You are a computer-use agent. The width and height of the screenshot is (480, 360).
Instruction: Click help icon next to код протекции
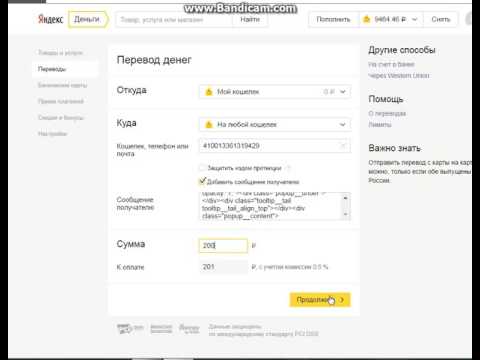pos(289,168)
